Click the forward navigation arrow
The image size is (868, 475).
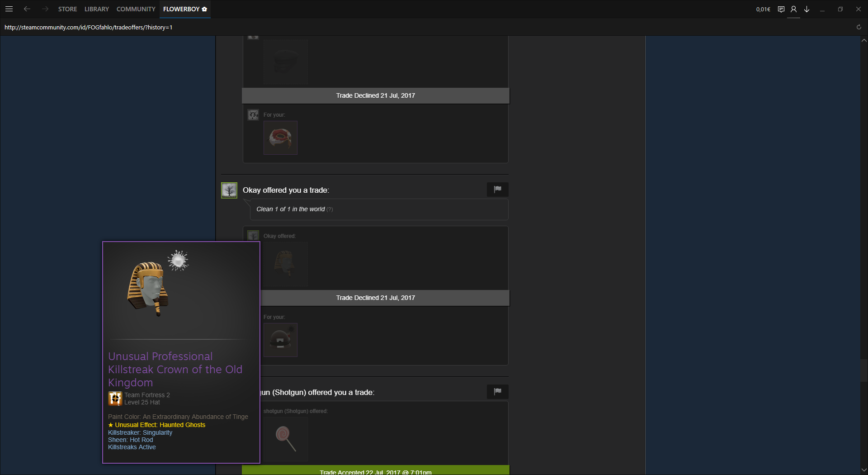click(45, 9)
